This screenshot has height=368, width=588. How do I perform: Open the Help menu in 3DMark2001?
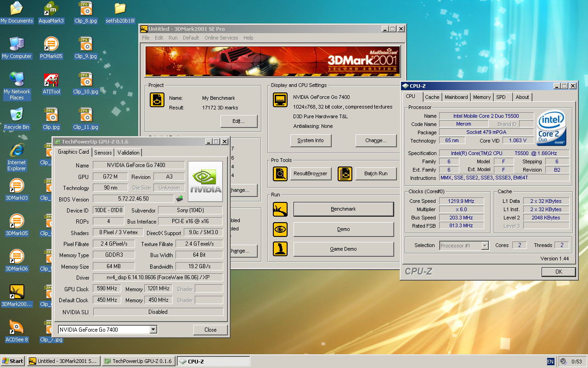(248, 38)
